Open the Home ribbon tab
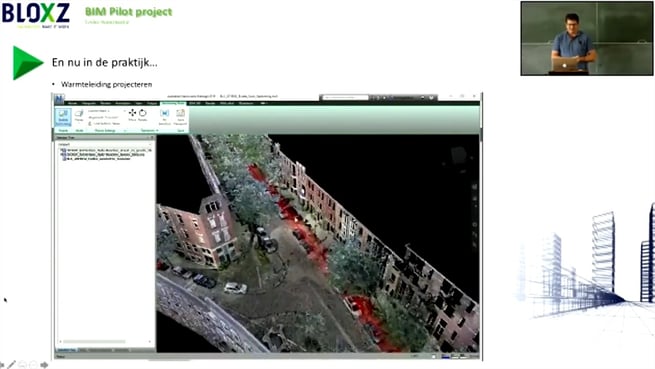Image resolution: width=655 pixels, height=369 pixels. coord(72,103)
